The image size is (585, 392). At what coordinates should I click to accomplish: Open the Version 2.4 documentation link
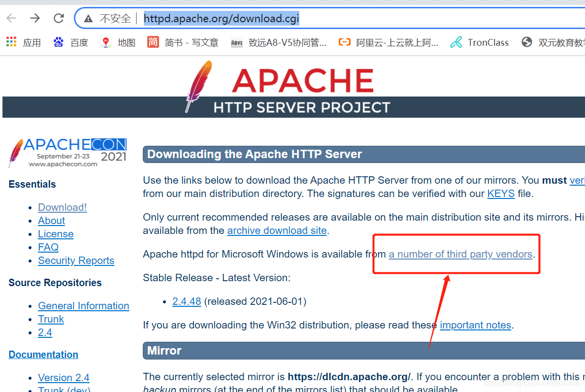click(64, 378)
